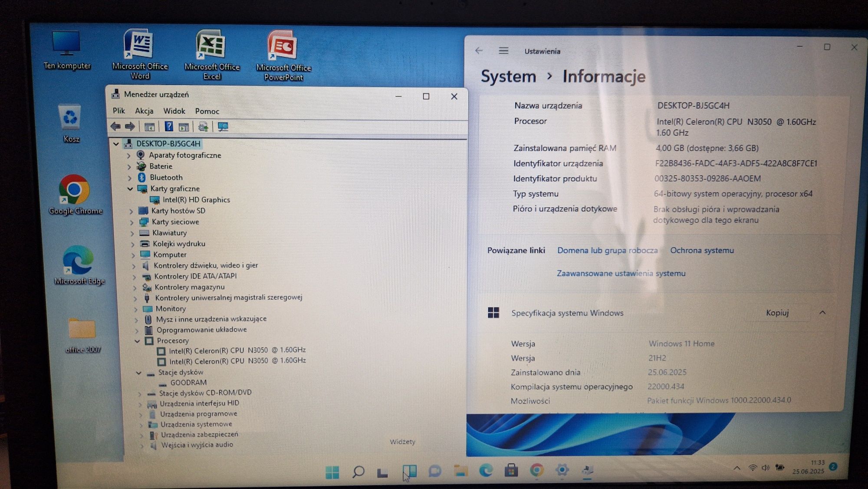This screenshot has width=868, height=489.
Task: Click Scan for hardware changes monitor icon
Action: [223, 127]
